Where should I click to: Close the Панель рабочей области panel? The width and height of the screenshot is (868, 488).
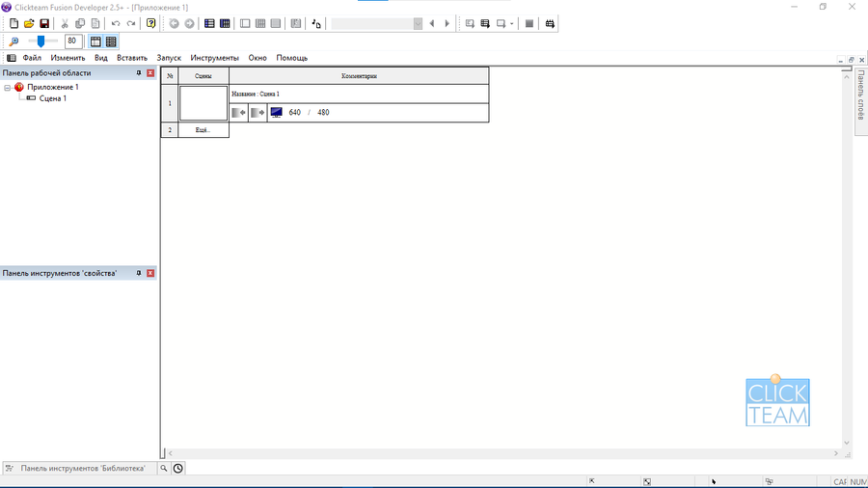pos(150,73)
